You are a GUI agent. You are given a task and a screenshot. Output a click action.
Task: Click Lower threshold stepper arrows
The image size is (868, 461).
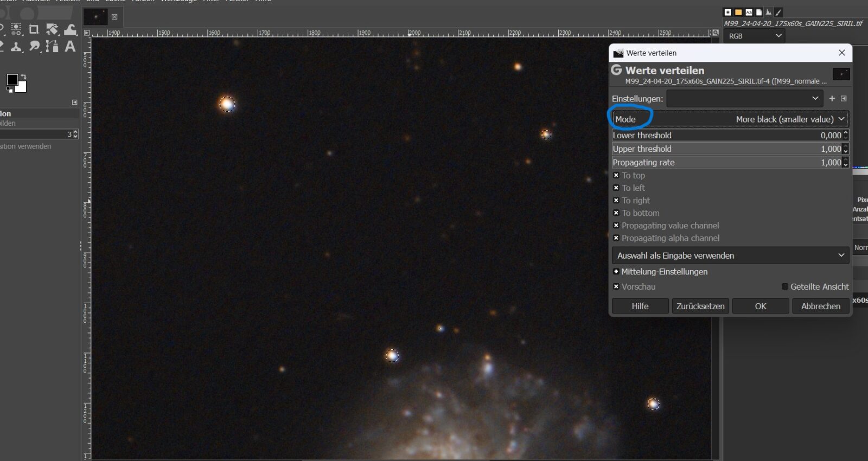(845, 135)
